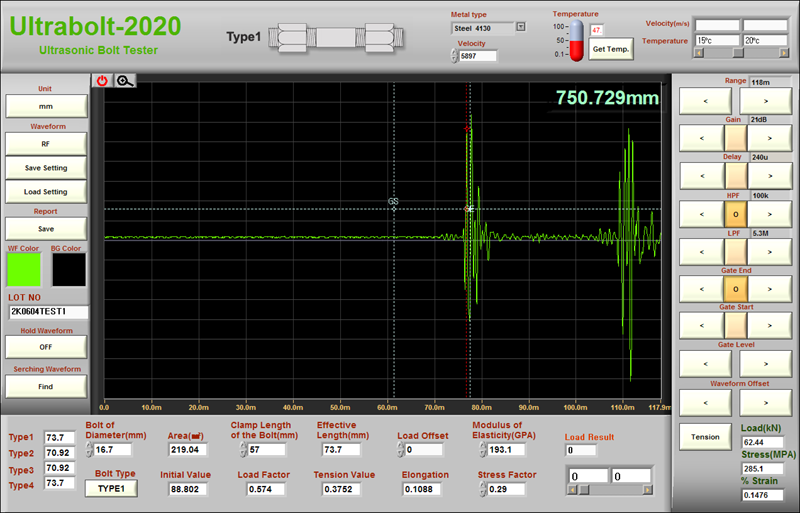This screenshot has width=800, height=513.
Task: Click the mm Unit button
Action: click(x=46, y=106)
